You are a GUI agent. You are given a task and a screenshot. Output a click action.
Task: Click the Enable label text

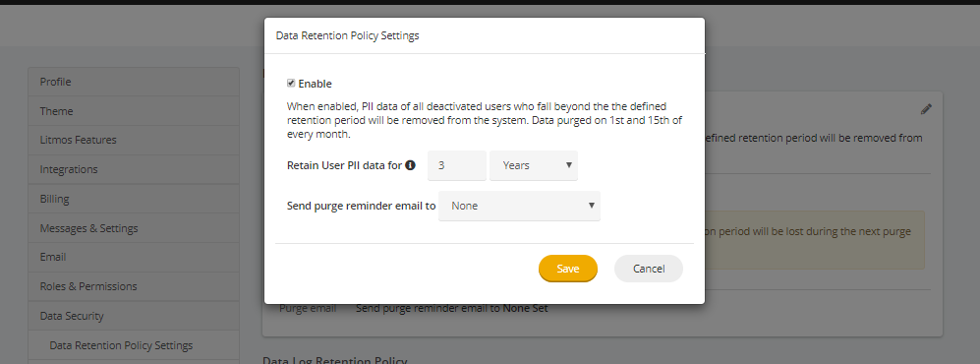(315, 84)
